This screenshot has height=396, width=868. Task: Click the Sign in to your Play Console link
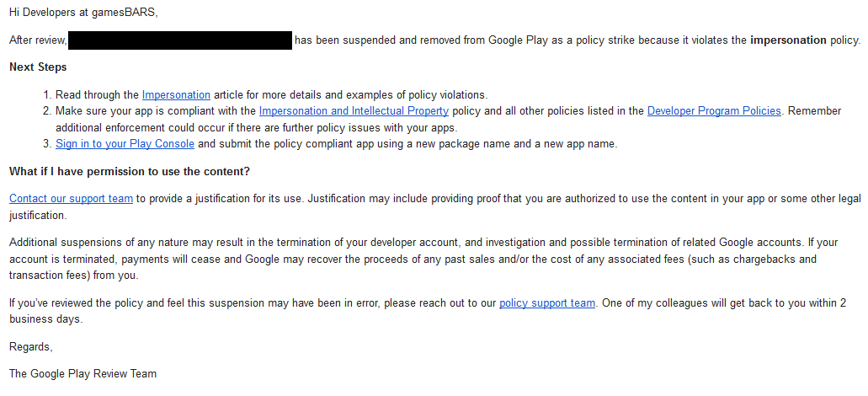click(125, 144)
